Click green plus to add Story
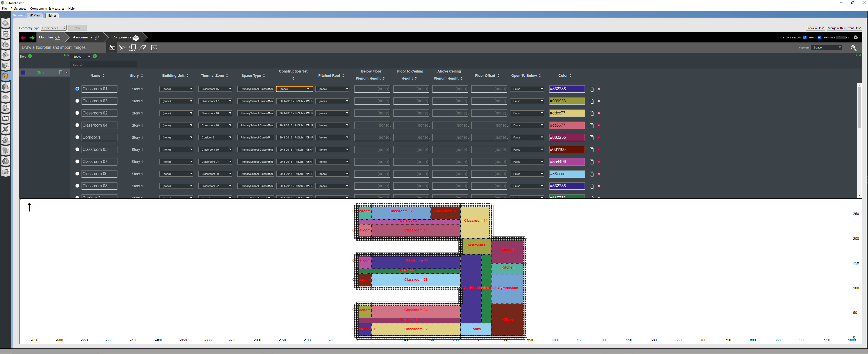868x354 pixels. pyautogui.click(x=30, y=56)
